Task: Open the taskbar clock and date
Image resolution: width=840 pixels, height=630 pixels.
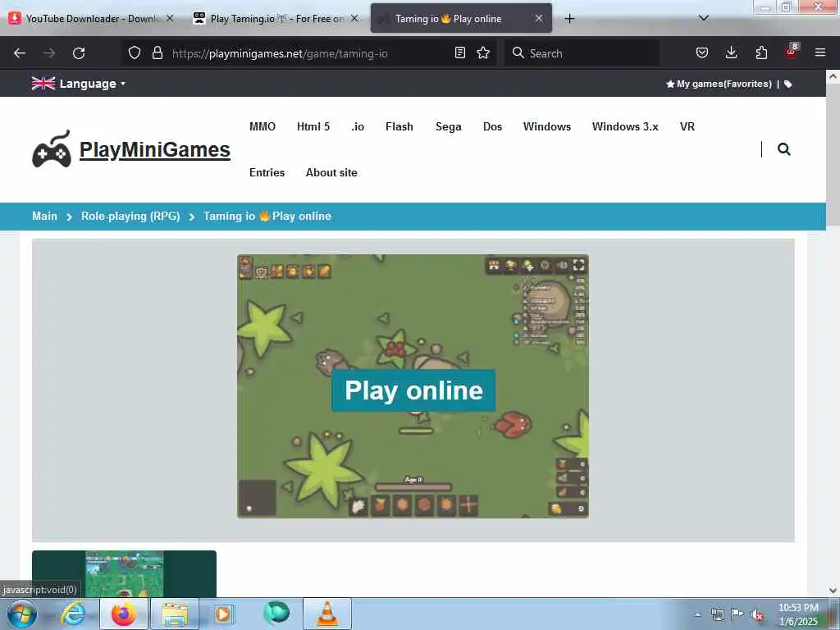Action: point(798,614)
